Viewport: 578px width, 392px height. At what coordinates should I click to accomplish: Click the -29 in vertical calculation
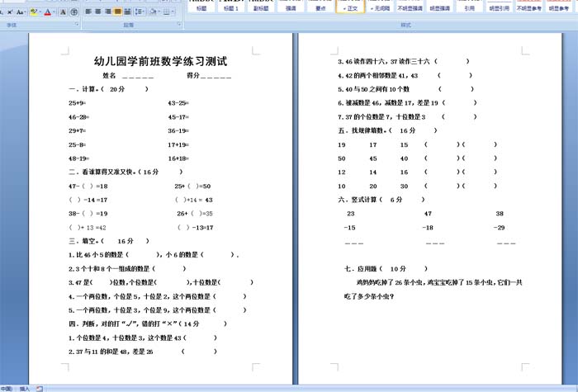coord(499,228)
